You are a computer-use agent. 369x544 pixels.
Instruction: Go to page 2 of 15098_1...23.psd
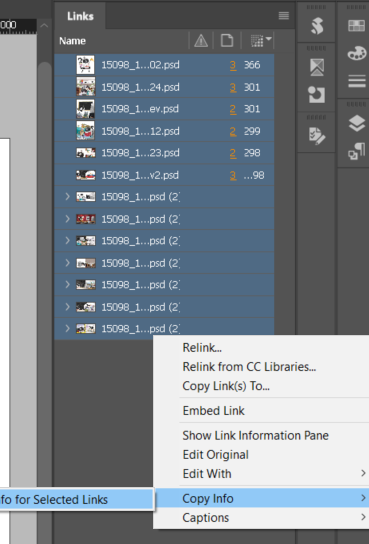coord(233,153)
